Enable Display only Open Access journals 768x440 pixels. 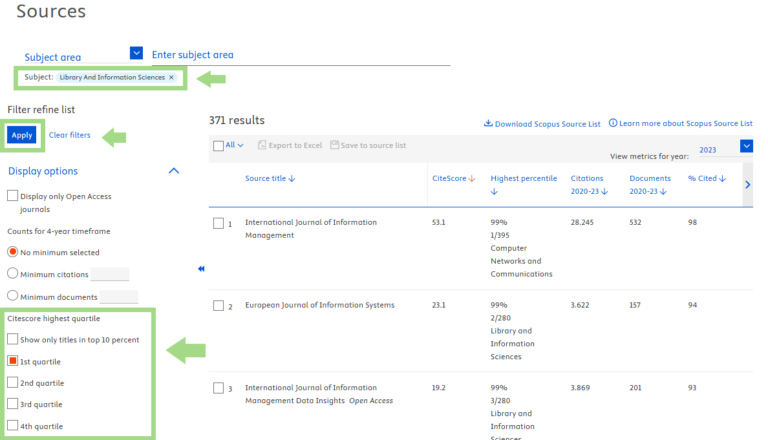tap(12, 196)
